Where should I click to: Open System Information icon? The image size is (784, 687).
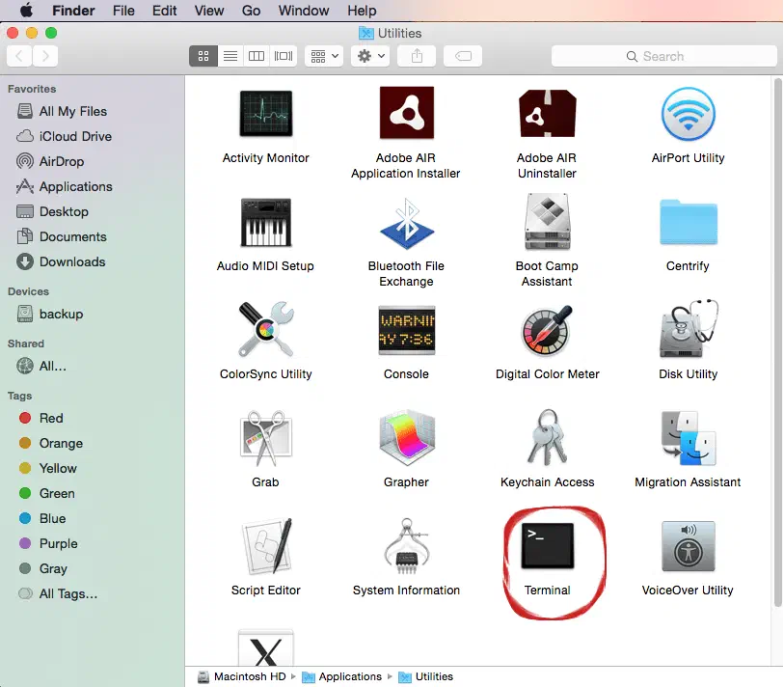407,546
